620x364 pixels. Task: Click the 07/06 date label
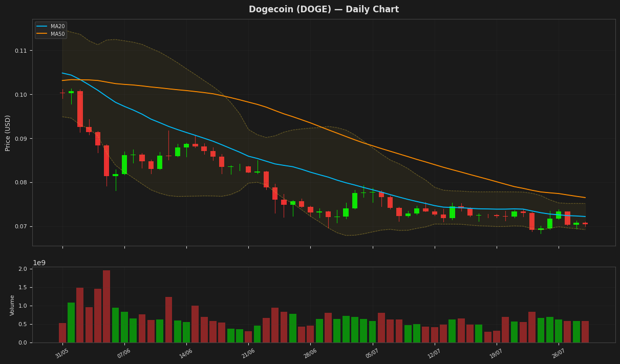coord(124,353)
